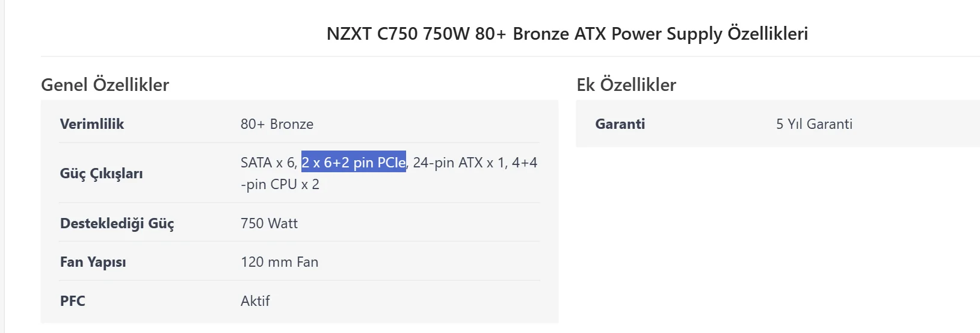Click the 'Desteklediği Güç' row label
Viewport: 980px width, 333px height.
point(117,223)
